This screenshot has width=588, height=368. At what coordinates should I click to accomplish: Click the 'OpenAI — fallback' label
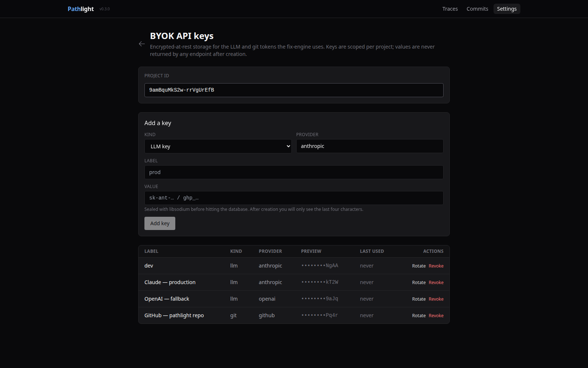click(x=167, y=299)
